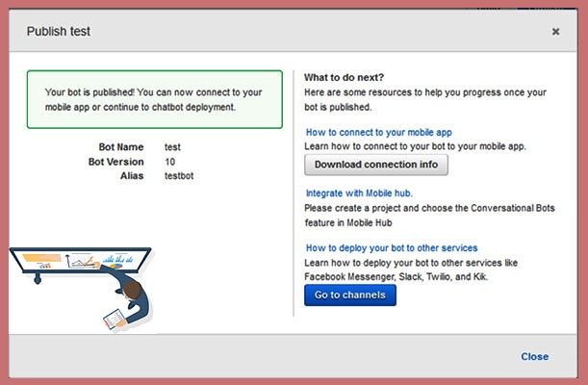This screenshot has width=588, height=385.
Task: Open the How to connect to your mobile app link
Action: point(378,132)
